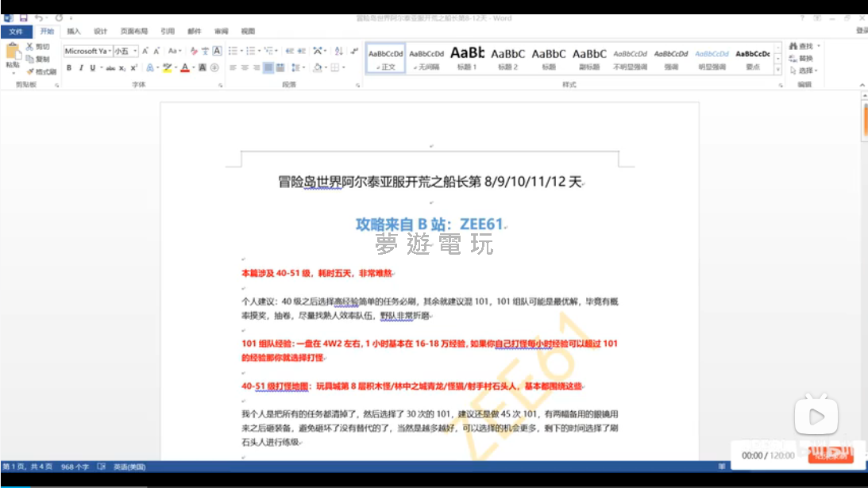Apply center alignment to paragraph
Screen dimensions: 868x488
pyautogui.click(x=245, y=68)
